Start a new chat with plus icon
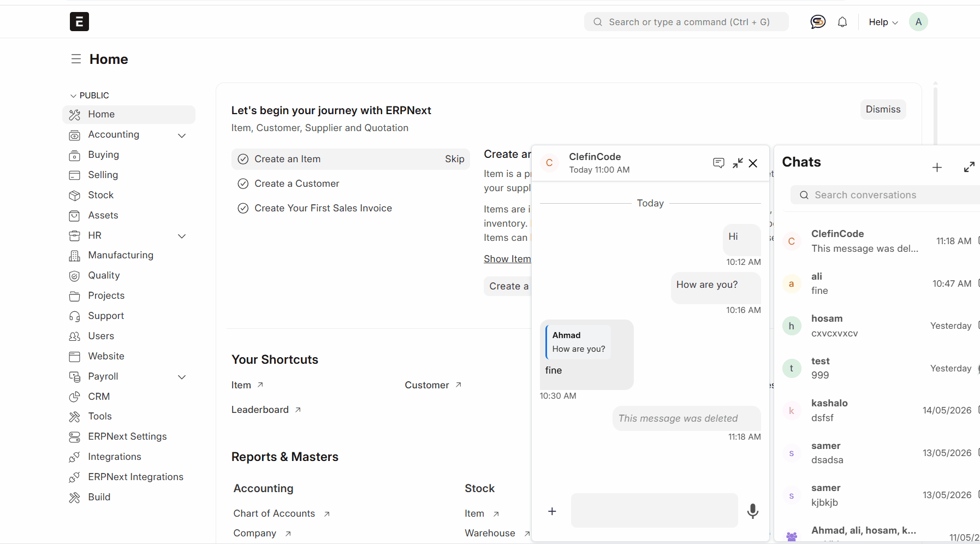 click(937, 167)
